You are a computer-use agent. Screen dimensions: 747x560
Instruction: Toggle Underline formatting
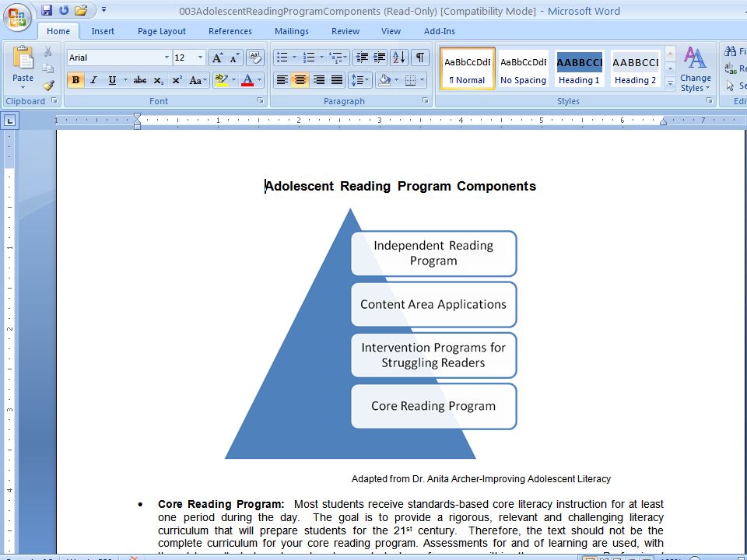click(x=112, y=80)
